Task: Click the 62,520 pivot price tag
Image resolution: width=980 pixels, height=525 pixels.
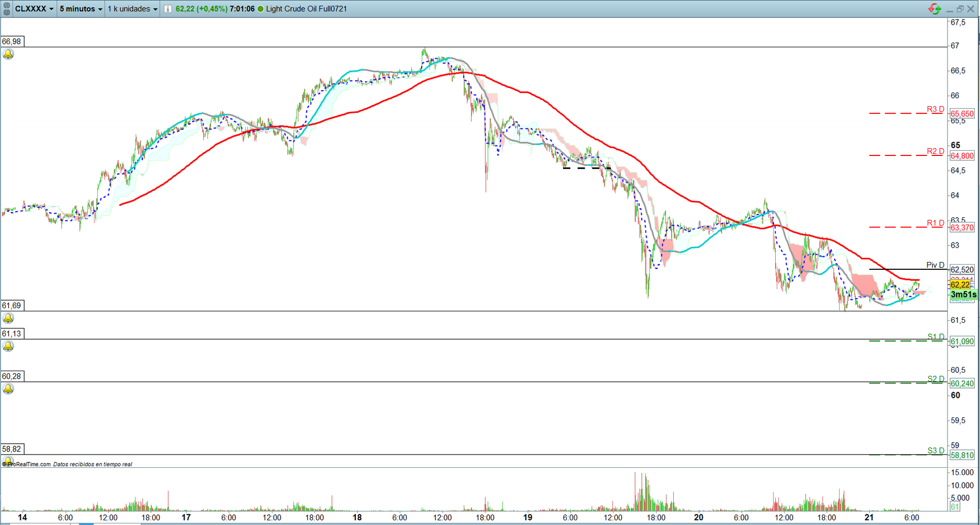Action: [962, 270]
